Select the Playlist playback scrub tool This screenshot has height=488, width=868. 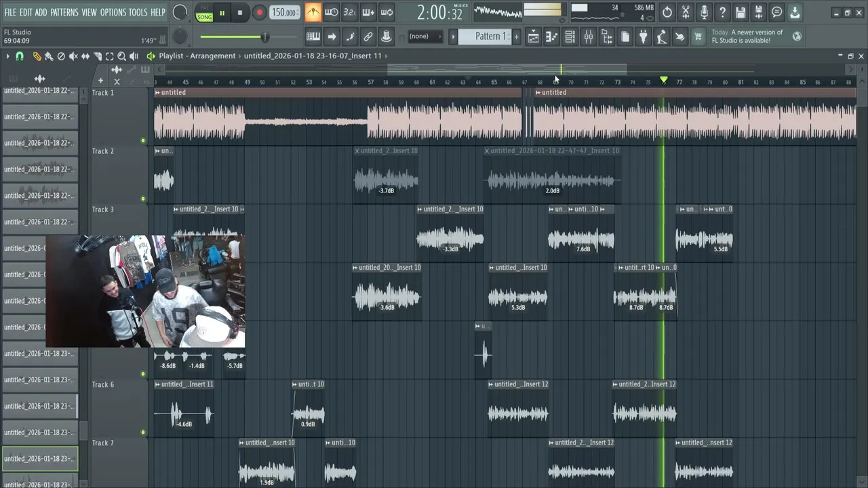tap(134, 56)
